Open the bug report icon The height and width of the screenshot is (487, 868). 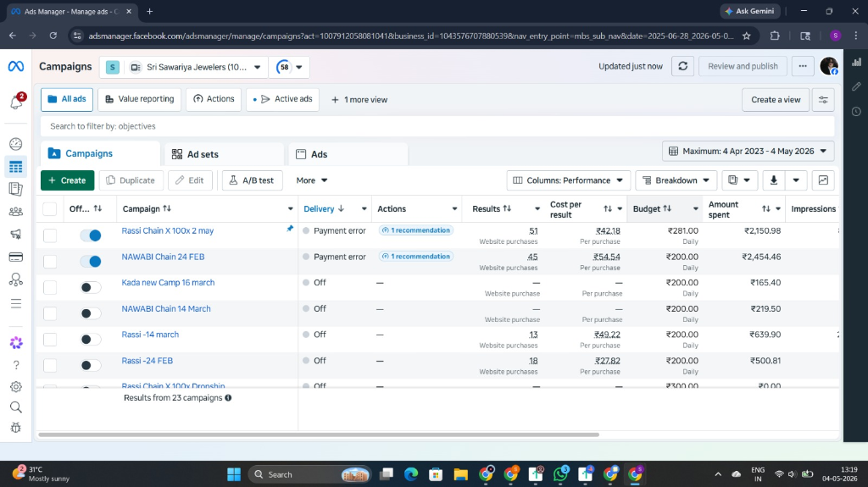16,428
